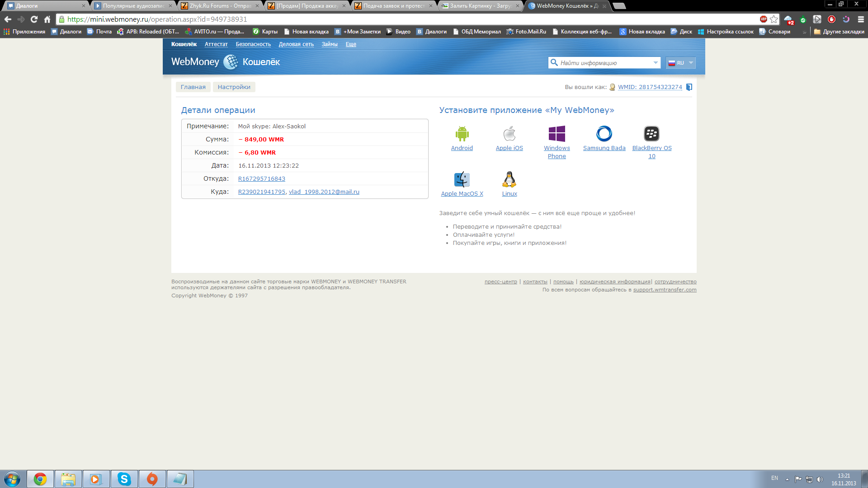The image size is (868, 488).
Task: Click the EN keyboard language indicator
Action: point(774,478)
